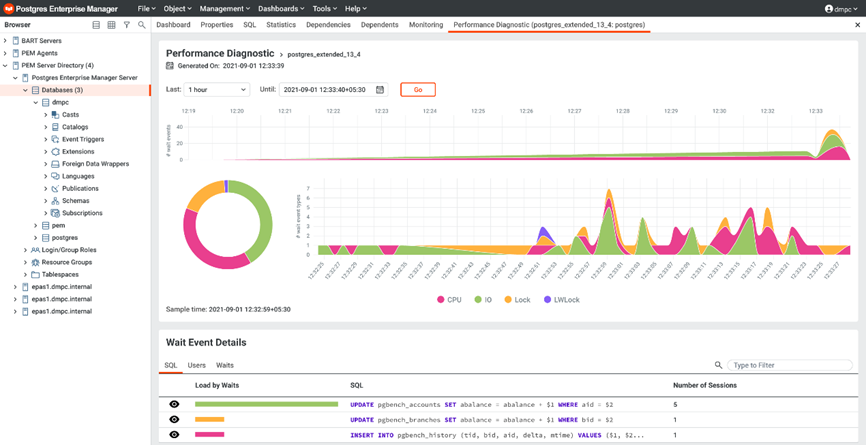Click the Event Triggers node icon
866x445 pixels.
[x=55, y=139]
